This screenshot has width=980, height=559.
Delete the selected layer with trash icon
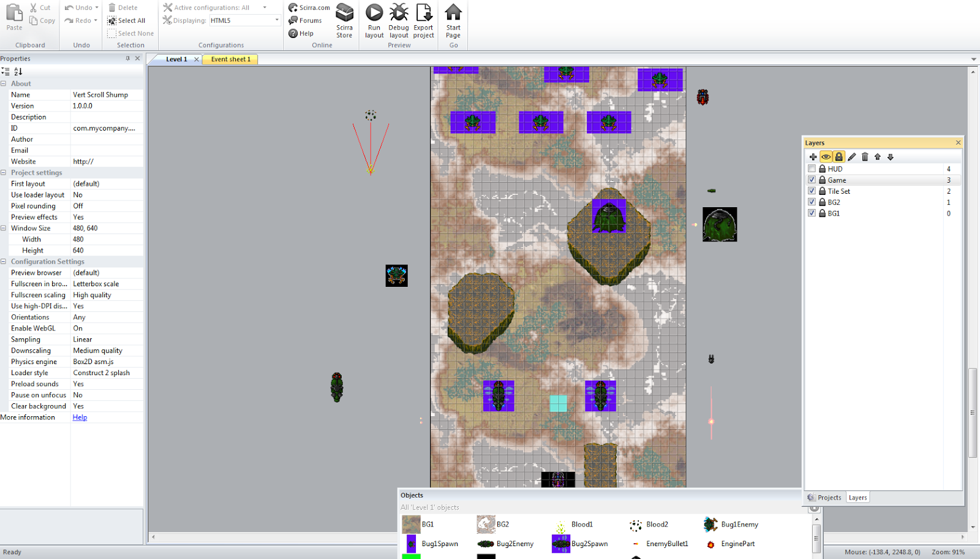coord(865,157)
